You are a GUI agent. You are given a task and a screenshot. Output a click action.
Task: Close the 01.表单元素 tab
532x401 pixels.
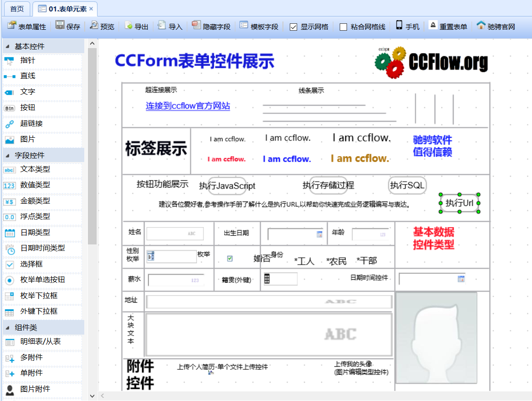click(91, 9)
